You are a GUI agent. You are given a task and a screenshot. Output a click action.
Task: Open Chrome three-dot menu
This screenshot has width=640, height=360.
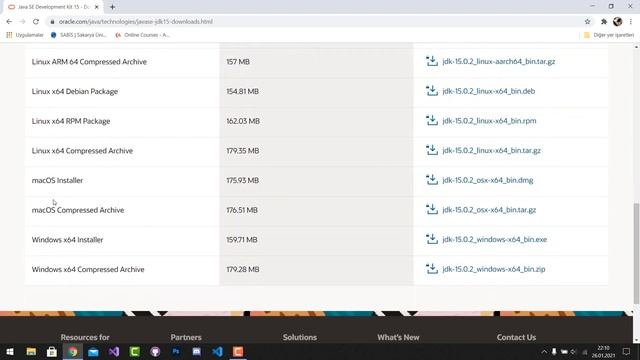[631, 22]
